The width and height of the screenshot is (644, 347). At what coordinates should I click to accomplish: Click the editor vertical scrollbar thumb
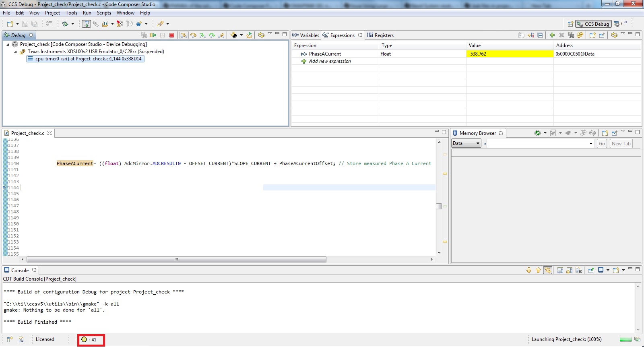pyautogui.click(x=439, y=206)
